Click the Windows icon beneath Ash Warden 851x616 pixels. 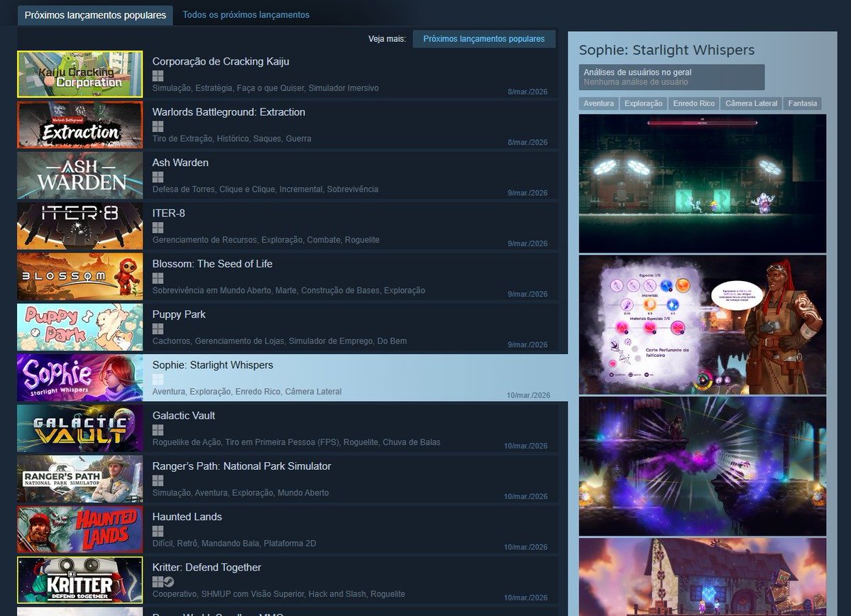click(x=157, y=176)
